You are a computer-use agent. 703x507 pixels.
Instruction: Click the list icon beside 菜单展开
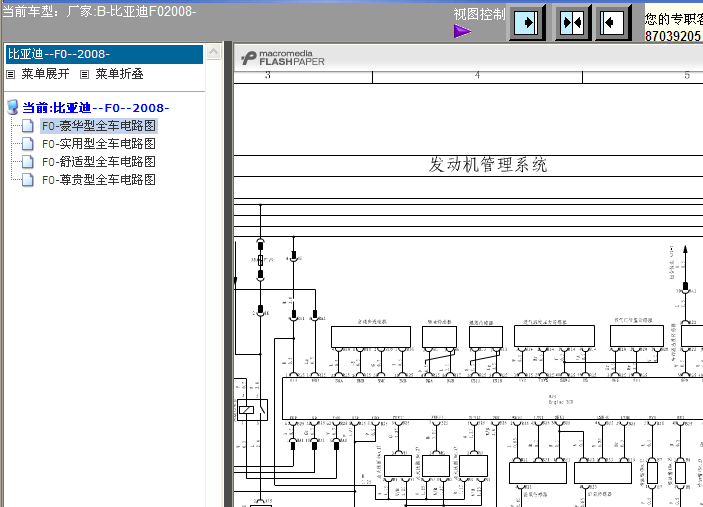point(11,74)
